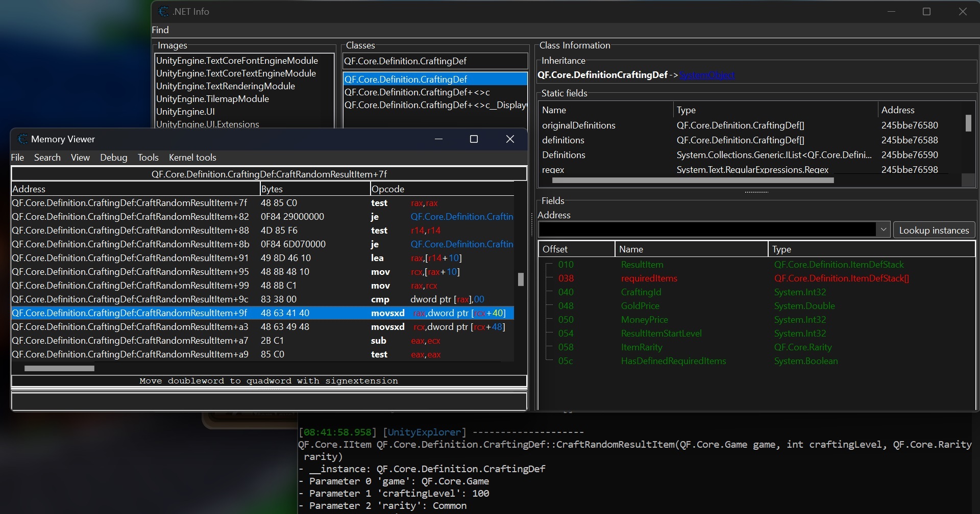Select the lea rax,[r14+10] instruction row
The image size is (980, 514).
pos(262,258)
